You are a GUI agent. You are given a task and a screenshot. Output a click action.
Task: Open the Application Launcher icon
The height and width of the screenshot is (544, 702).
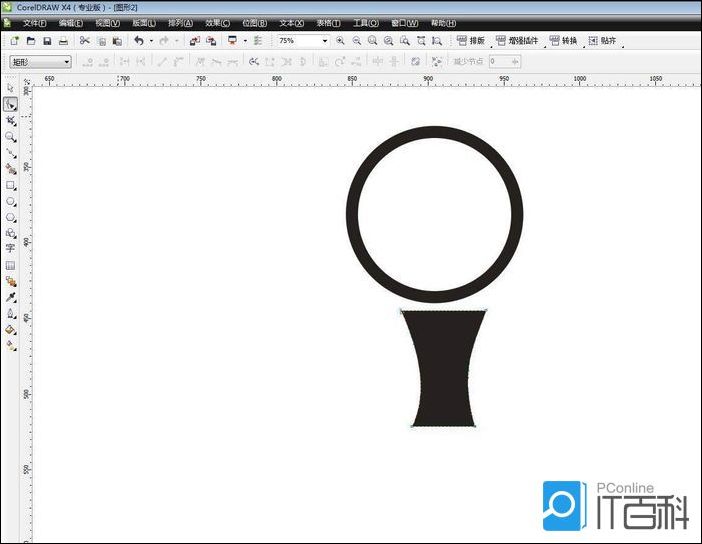[232, 41]
